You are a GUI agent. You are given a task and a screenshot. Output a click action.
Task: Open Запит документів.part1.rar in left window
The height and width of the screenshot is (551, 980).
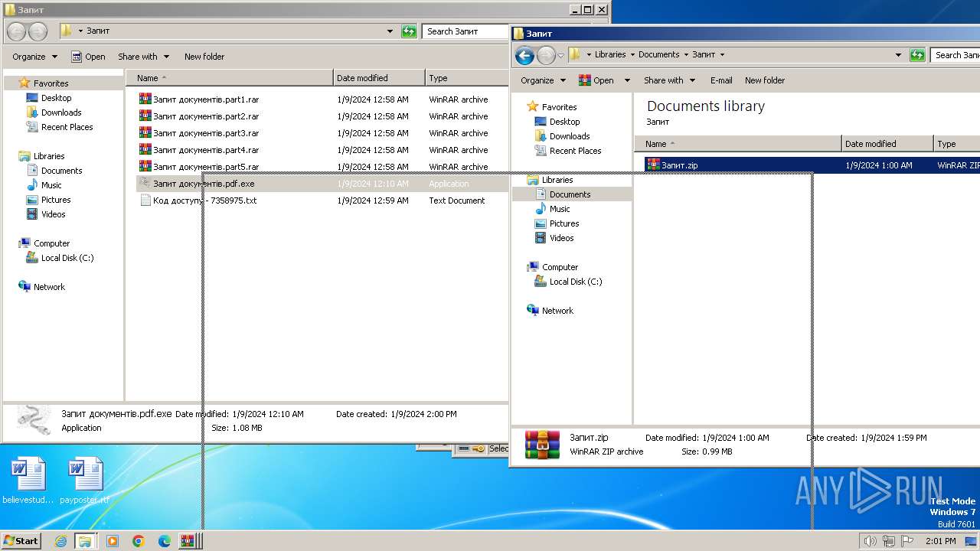pos(199,99)
